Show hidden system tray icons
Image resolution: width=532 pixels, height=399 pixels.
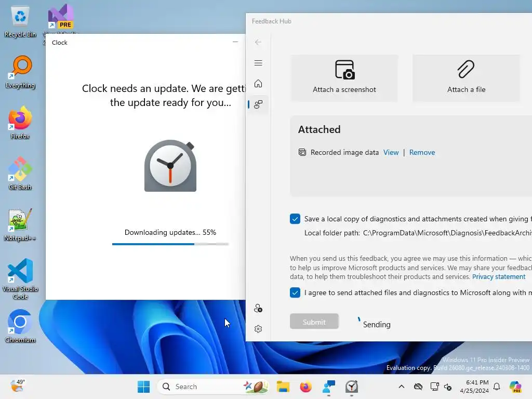coord(402,387)
